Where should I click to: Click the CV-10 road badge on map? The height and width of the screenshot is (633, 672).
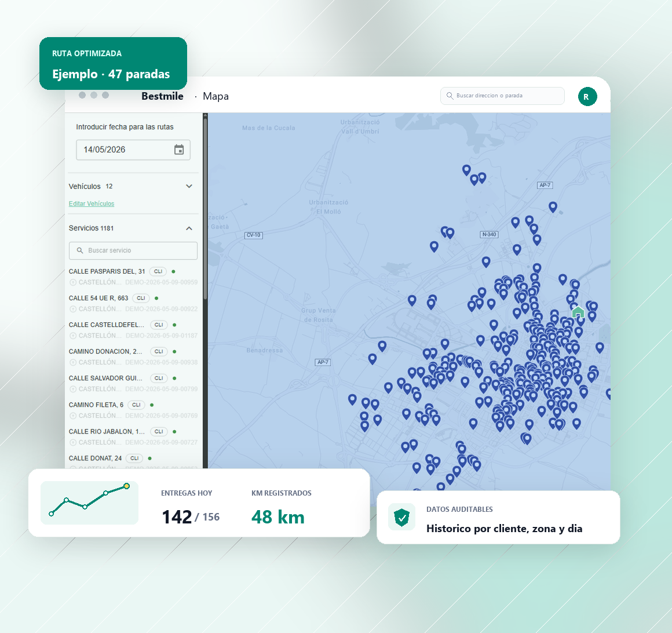click(x=253, y=235)
